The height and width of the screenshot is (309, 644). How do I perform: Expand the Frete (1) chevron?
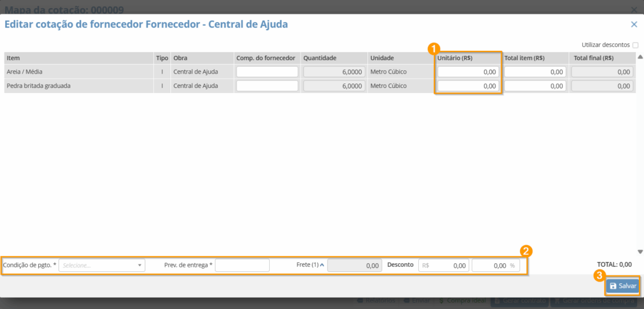click(x=322, y=265)
